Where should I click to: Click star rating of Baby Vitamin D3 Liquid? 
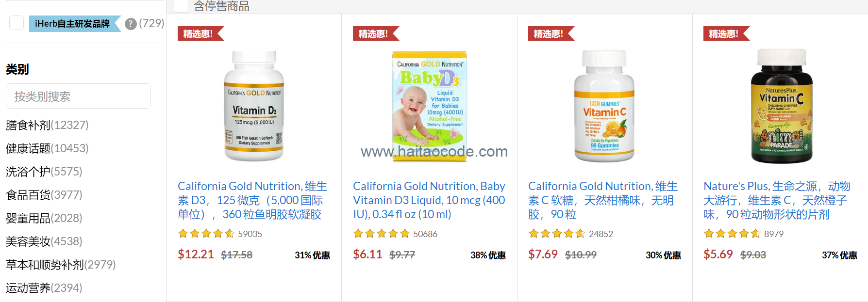(382, 234)
